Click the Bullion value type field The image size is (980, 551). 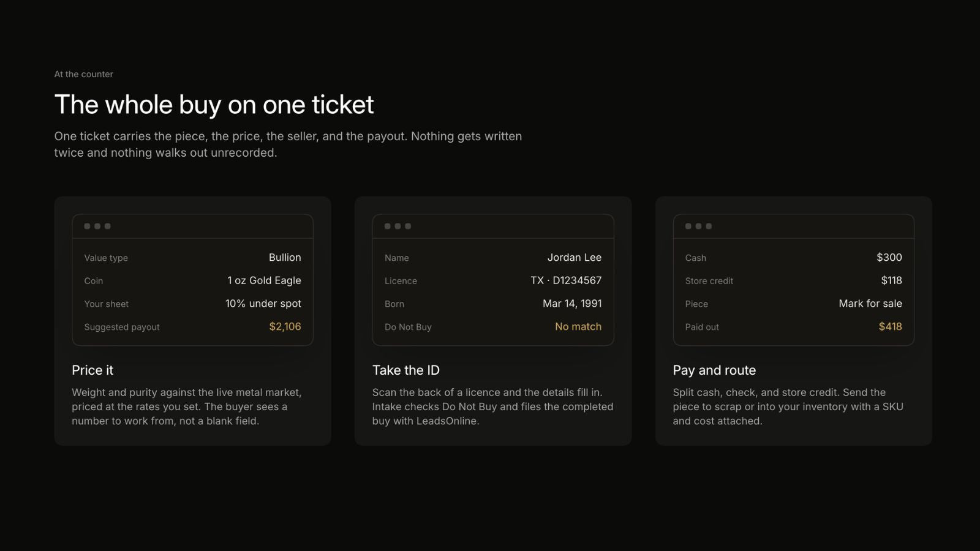192,258
